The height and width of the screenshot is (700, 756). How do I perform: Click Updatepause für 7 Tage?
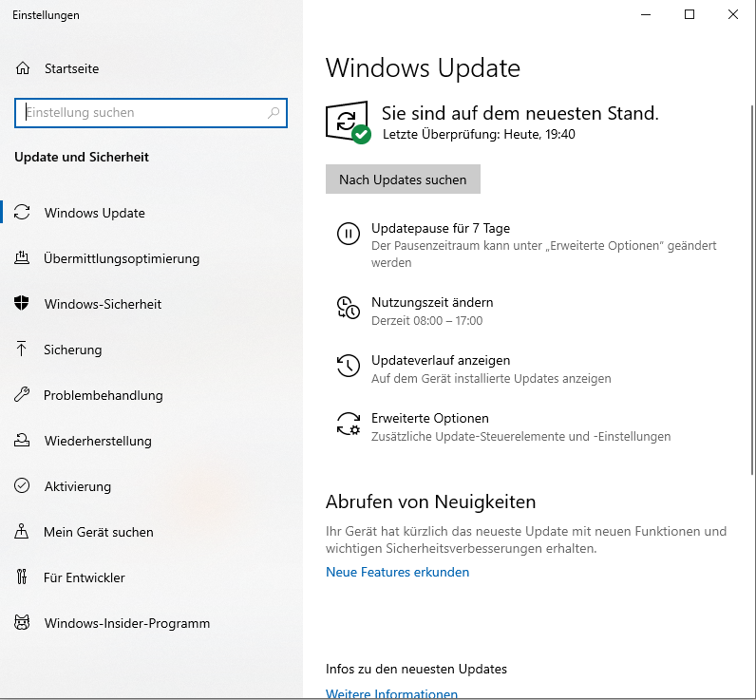tap(440, 228)
